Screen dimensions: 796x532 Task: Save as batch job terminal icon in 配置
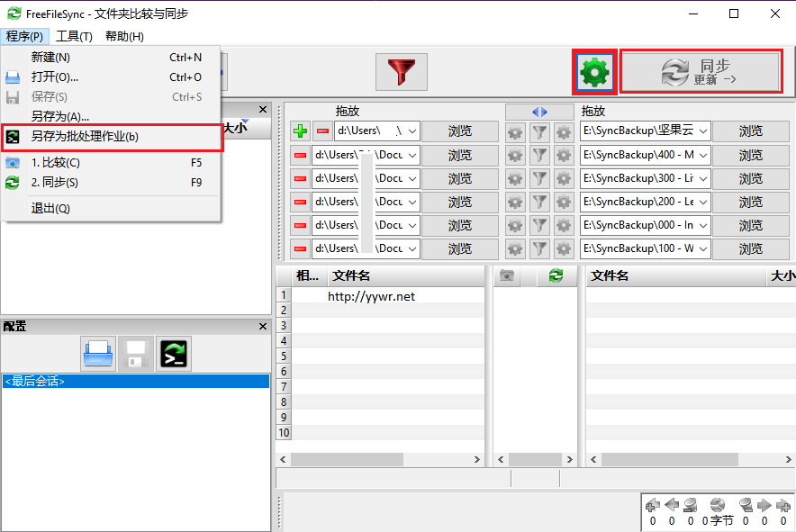pos(174,354)
